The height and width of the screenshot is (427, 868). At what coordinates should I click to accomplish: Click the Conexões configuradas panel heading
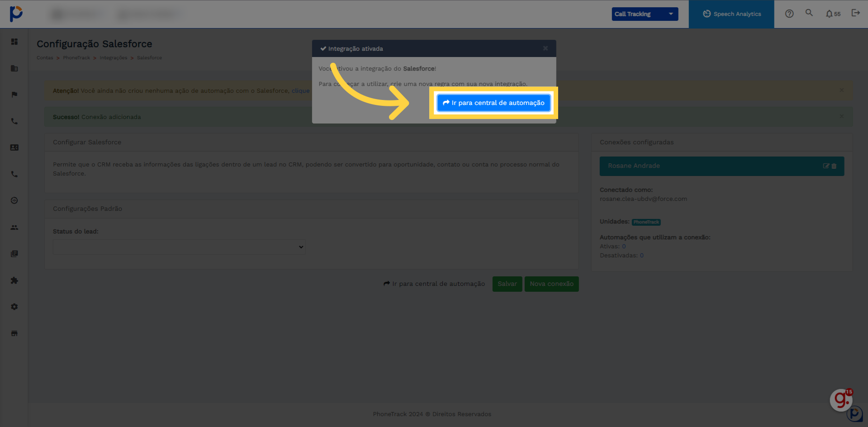[636, 142]
